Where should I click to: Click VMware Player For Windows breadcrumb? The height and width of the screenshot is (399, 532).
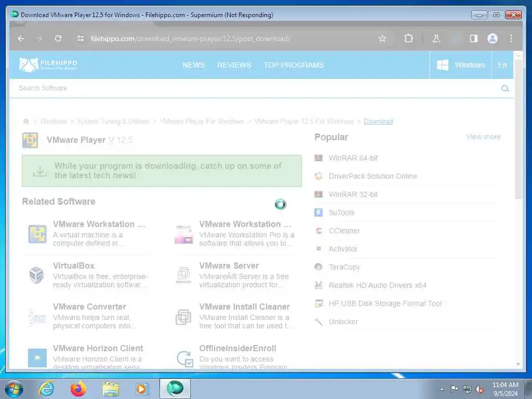click(x=202, y=122)
